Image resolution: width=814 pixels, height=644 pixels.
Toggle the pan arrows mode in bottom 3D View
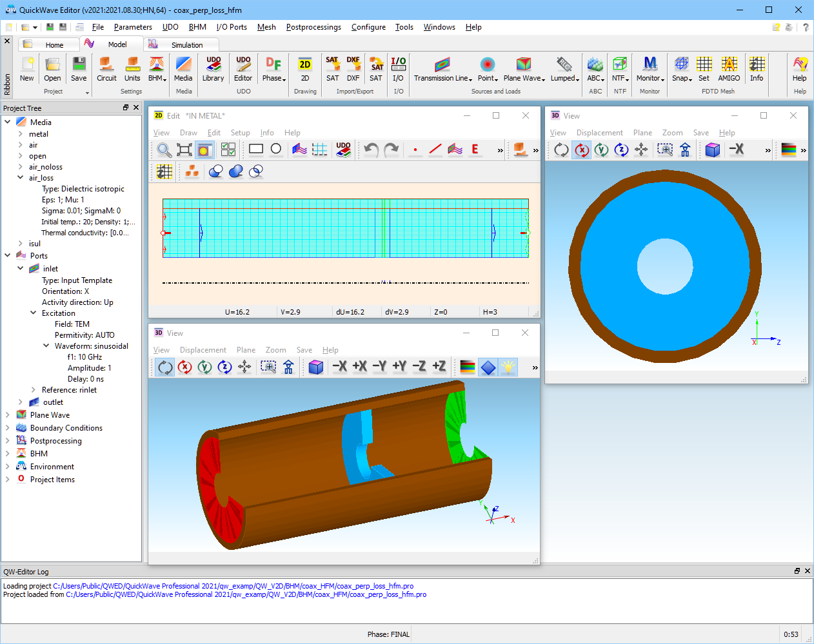coord(244,367)
